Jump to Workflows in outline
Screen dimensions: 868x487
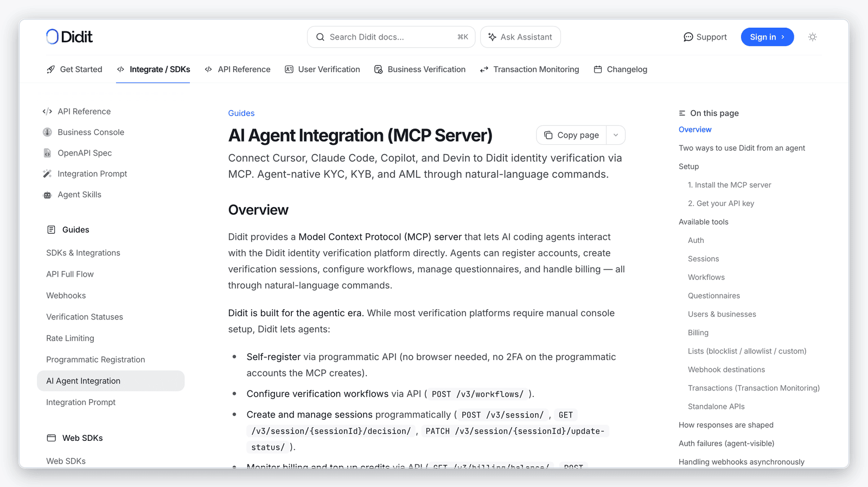coord(706,277)
